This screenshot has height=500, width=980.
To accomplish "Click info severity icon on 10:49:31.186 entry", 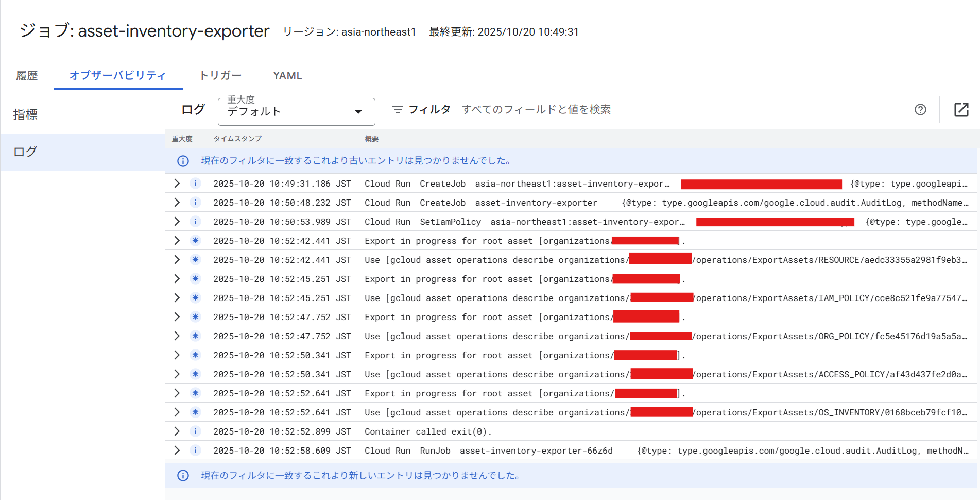I will 195,184.
